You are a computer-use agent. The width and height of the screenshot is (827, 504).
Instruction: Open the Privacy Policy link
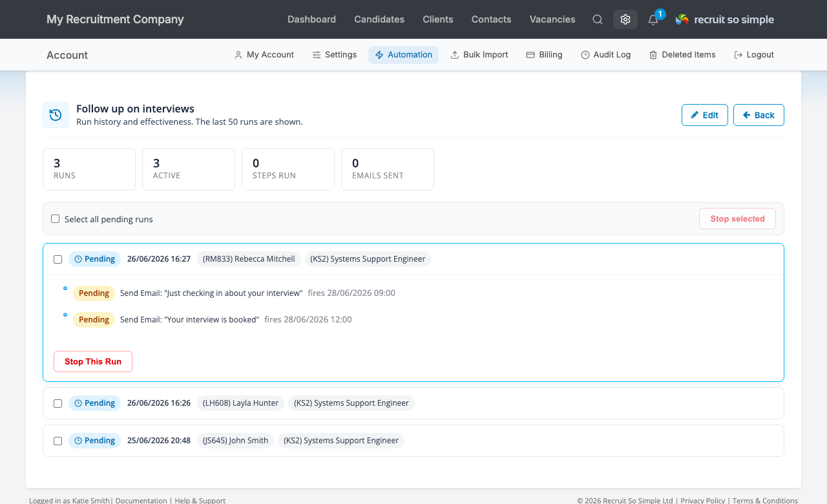coord(703,501)
